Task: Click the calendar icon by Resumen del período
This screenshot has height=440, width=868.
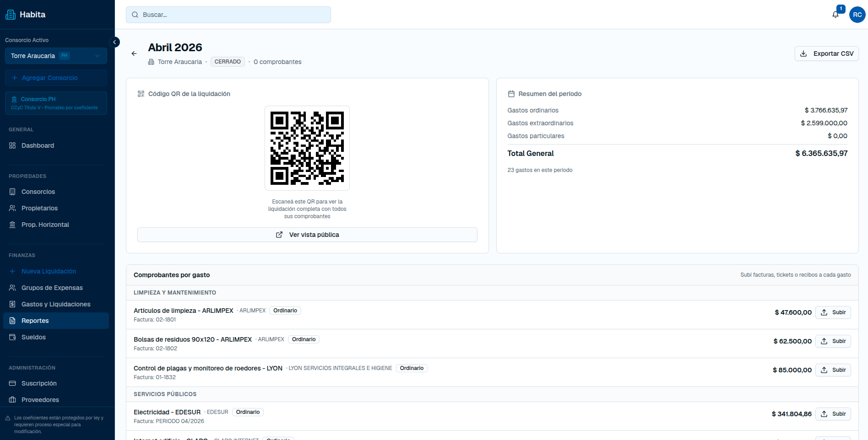Action: 511,94
